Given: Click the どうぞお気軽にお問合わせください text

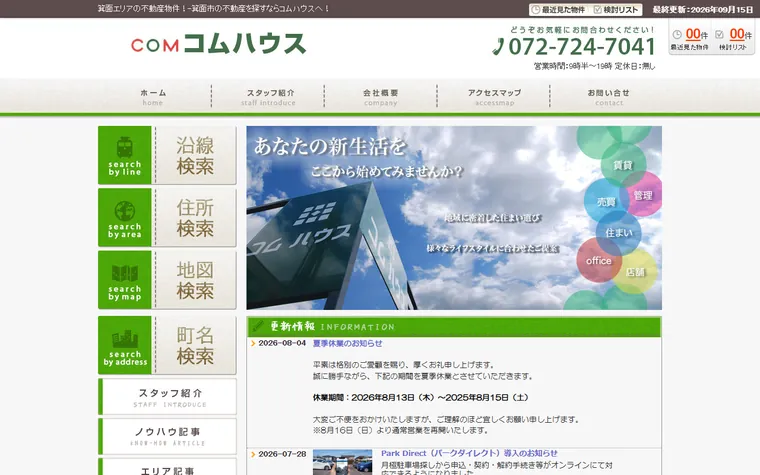Looking at the screenshot, I should click(x=582, y=30).
